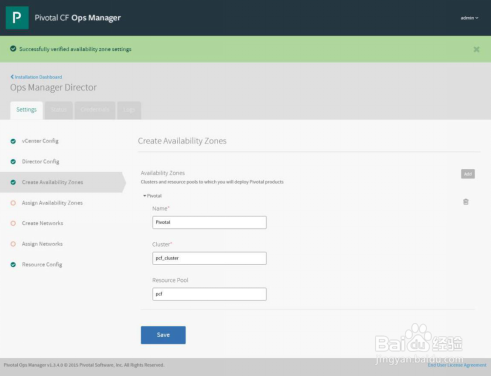Open Resource Config section
The height and width of the screenshot is (377, 492).
click(42, 265)
